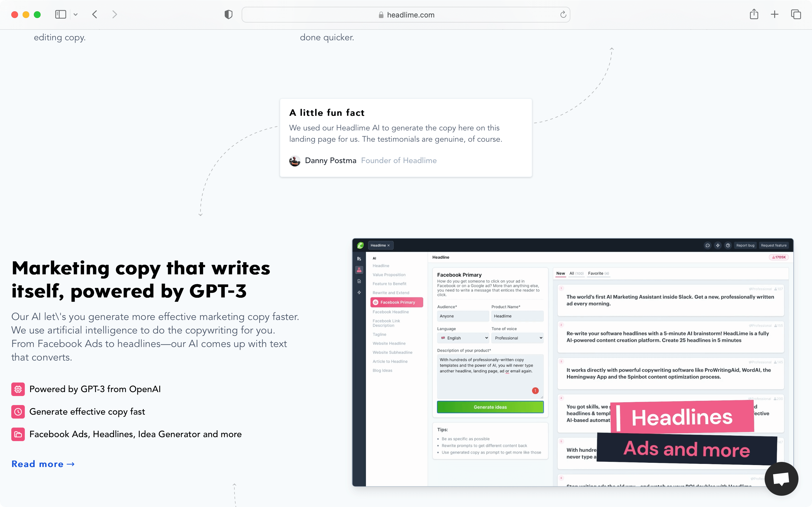Click the Report bug icon
Viewport: 812px width, 507px height.
click(745, 245)
